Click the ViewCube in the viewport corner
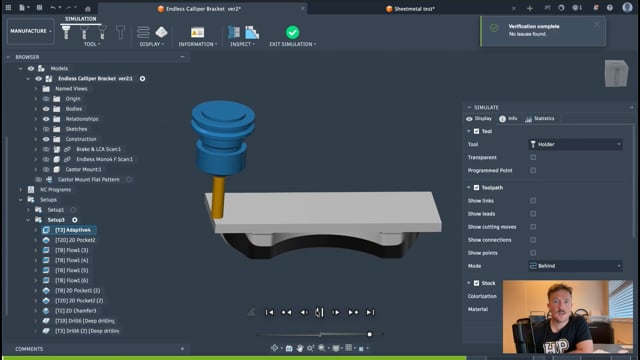This screenshot has height=360, width=640. click(616, 73)
